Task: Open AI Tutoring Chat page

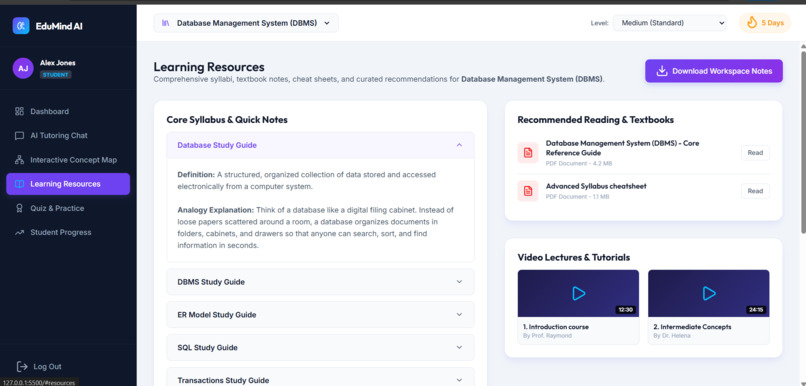Action: (68, 136)
